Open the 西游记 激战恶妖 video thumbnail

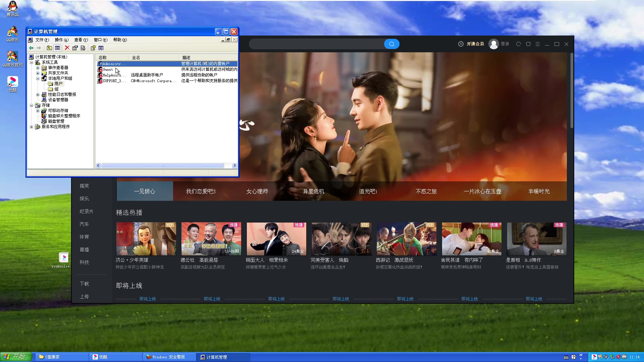406,239
